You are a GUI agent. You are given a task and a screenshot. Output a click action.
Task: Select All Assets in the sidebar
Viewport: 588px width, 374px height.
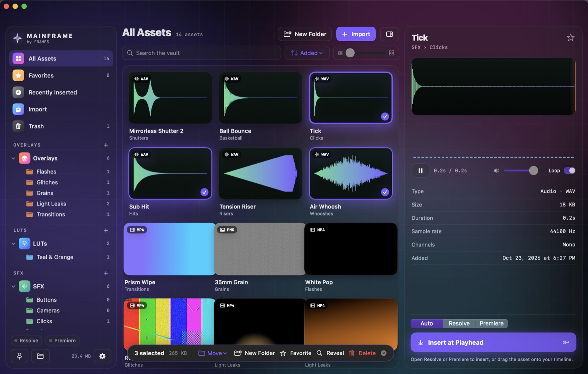pyautogui.click(x=61, y=58)
